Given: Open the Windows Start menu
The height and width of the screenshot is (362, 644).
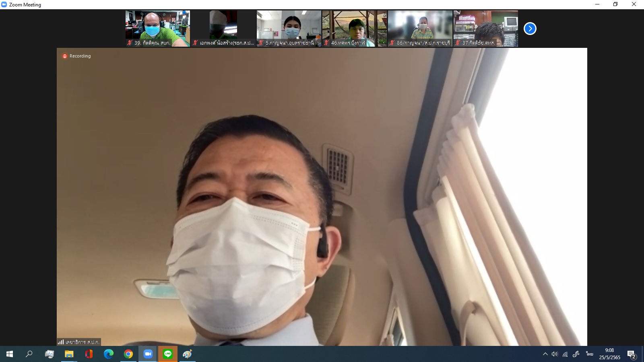Looking at the screenshot, I should point(10,354).
